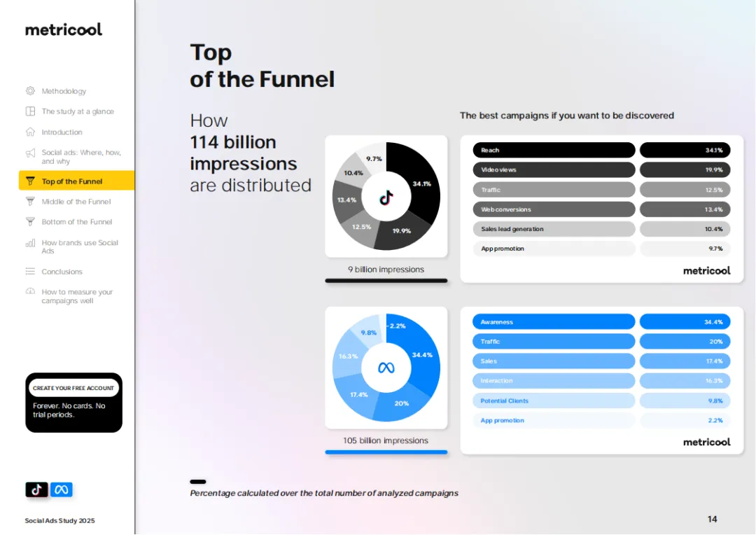The width and height of the screenshot is (756, 535).
Task: Select the Awareness campaign row
Action: [554, 322]
